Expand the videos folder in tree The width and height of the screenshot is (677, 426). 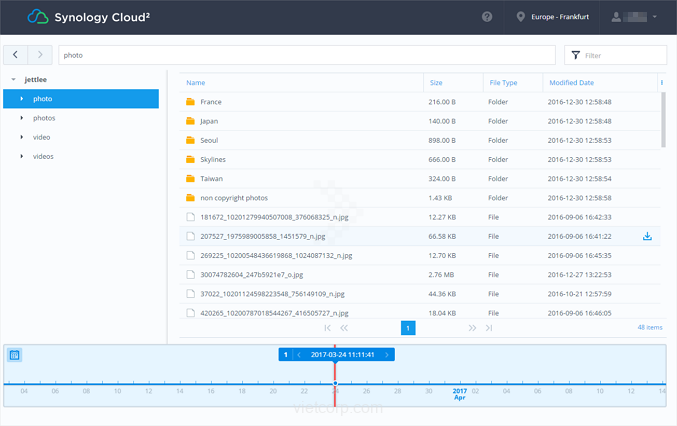coord(22,156)
